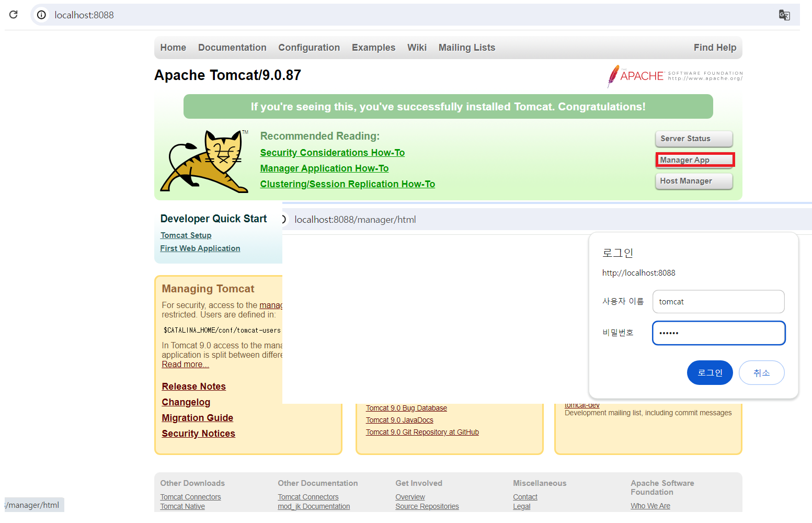Viewport: 812px width, 523px height.
Task: Click the Host Manager button
Action: (694, 181)
